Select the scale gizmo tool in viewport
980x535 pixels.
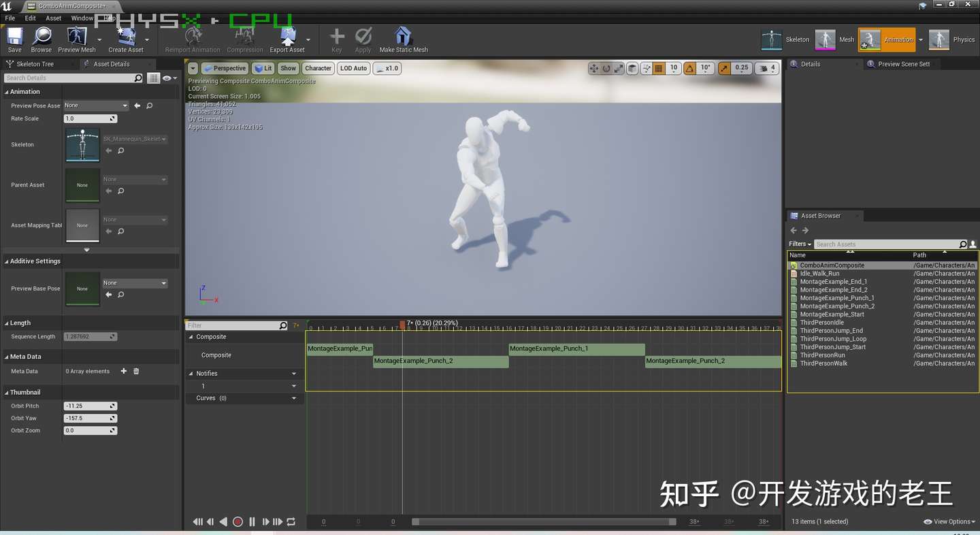[x=619, y=68]
